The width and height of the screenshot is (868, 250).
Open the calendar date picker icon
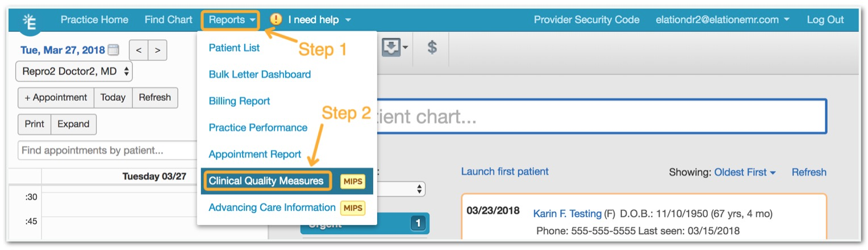click(114, 50)
